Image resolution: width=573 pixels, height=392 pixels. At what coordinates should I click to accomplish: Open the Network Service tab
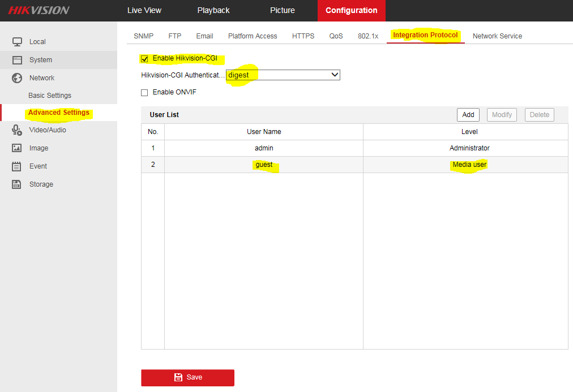pos(497,36)
